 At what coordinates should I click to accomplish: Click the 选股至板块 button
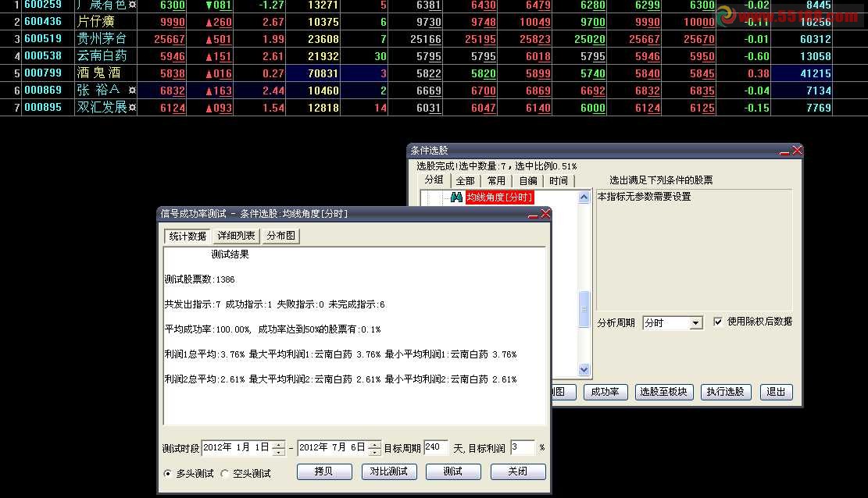pos(664,392)
